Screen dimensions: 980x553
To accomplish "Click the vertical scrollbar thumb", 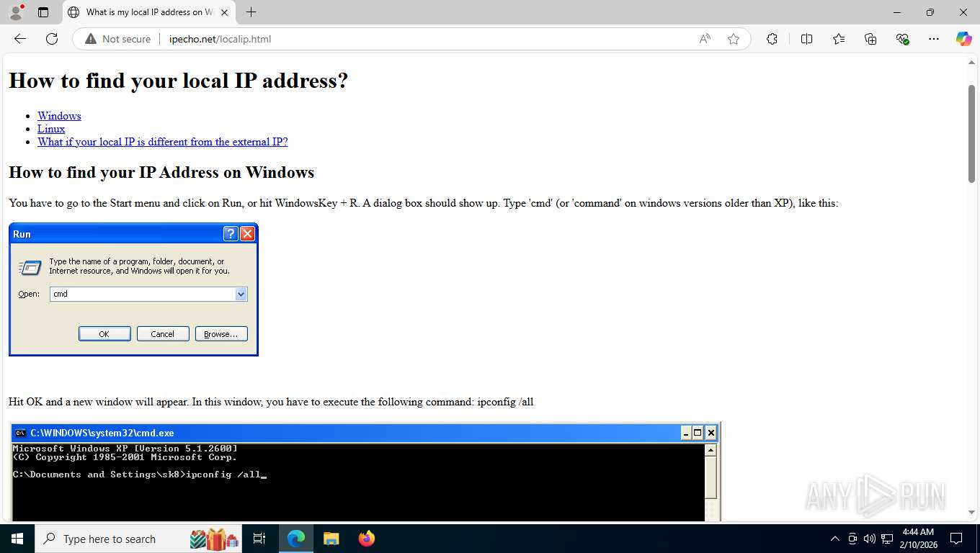I will 971,133.
